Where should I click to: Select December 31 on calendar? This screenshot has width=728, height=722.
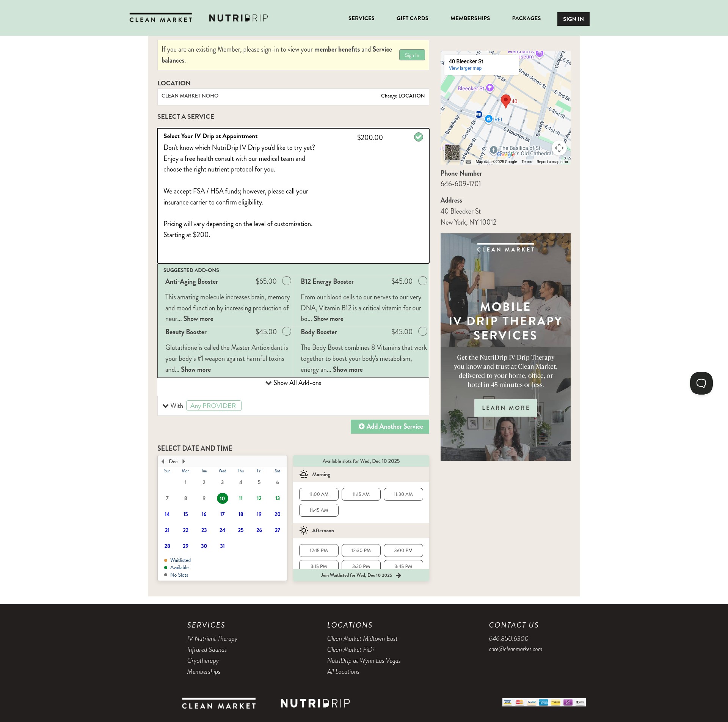click(223, 546)
